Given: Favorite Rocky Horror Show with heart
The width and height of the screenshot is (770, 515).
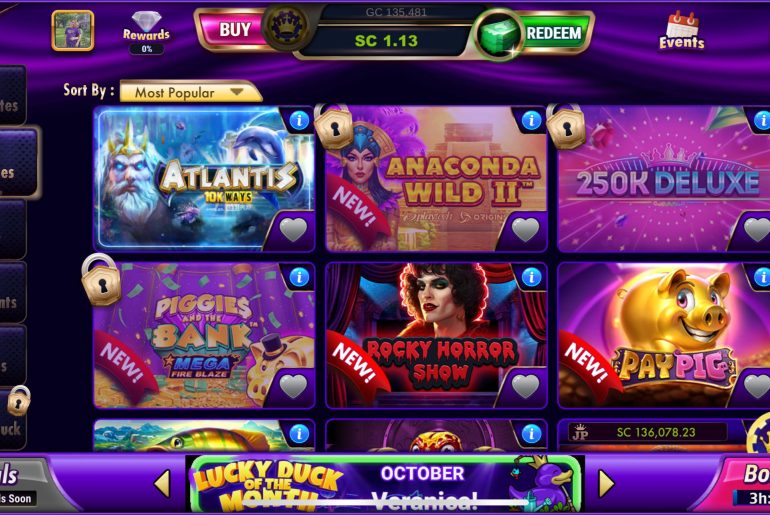Looking at the screenshot, I should click(525, 386).
